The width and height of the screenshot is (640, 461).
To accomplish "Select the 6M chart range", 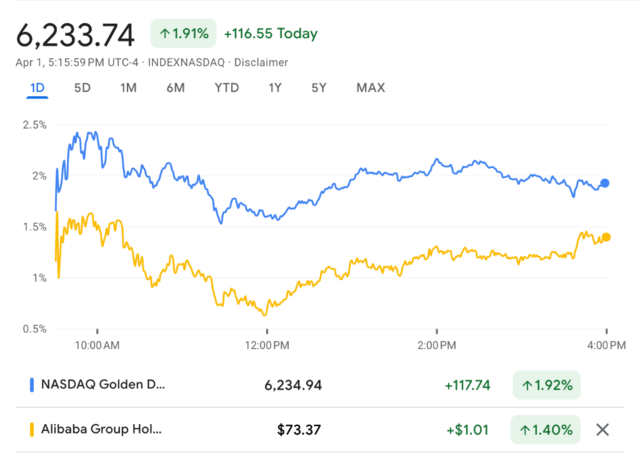I will [175, 88].
